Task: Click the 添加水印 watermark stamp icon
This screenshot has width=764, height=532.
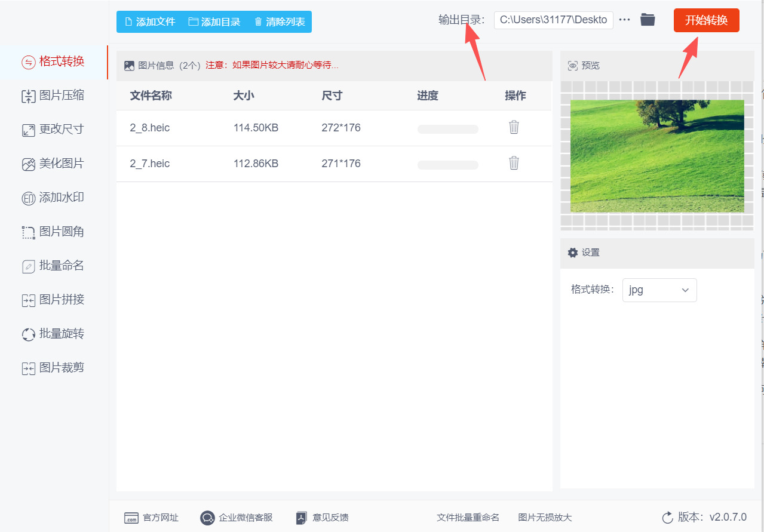Action: 29,198
